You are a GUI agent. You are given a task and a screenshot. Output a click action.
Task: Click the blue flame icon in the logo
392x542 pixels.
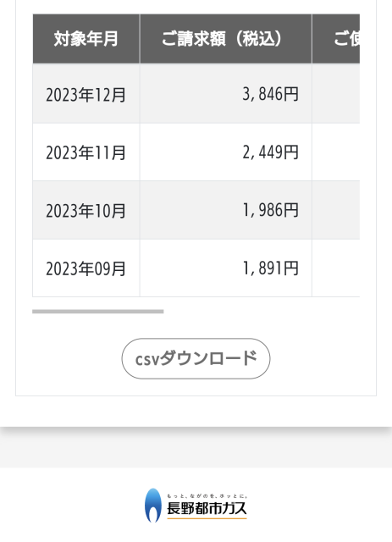click(x=152, y=506)
